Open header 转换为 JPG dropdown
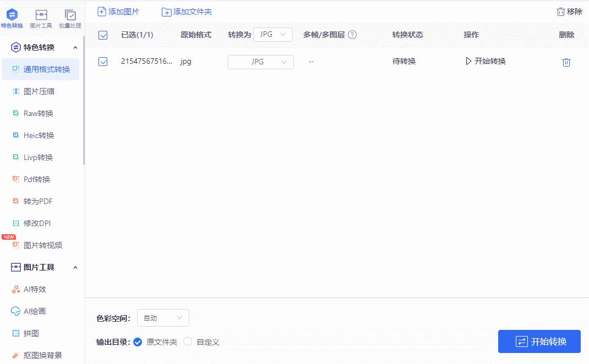 point(273,35)
